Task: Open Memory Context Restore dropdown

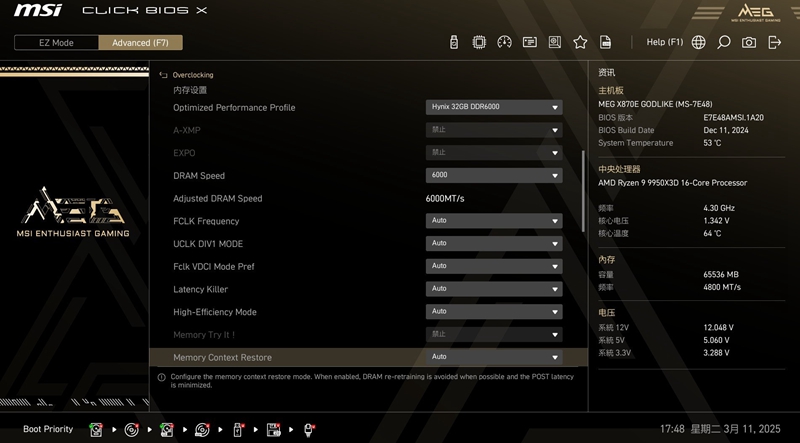Action: coord(493,357)
